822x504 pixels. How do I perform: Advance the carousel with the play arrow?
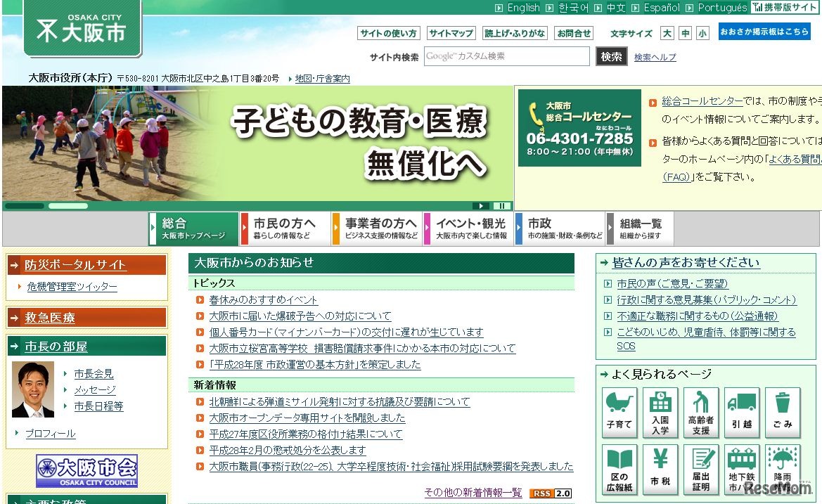[x=481, y=206]
